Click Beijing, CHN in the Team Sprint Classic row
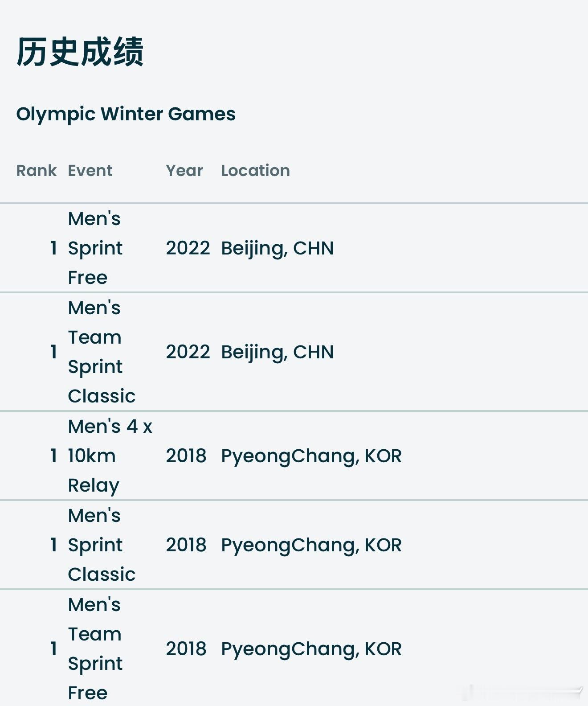Image resolution: width=588 pixels, height=706 pixels. (278, 352)
